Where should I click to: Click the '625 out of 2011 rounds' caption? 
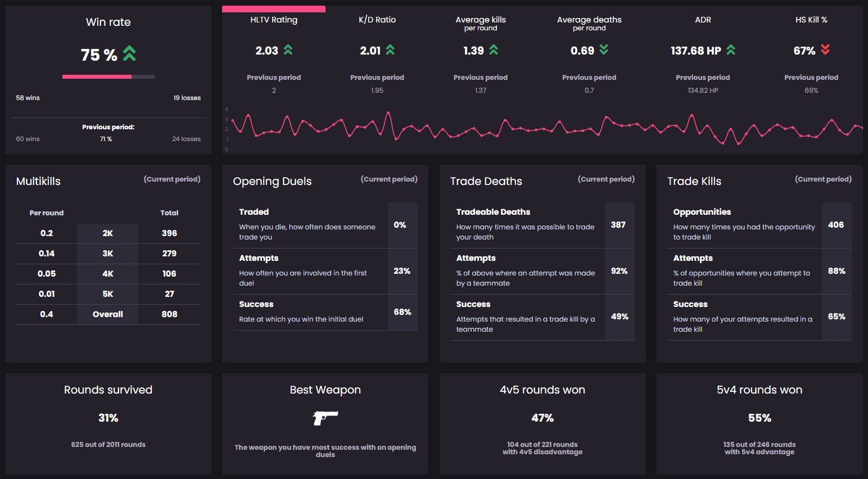click(108, 445)
